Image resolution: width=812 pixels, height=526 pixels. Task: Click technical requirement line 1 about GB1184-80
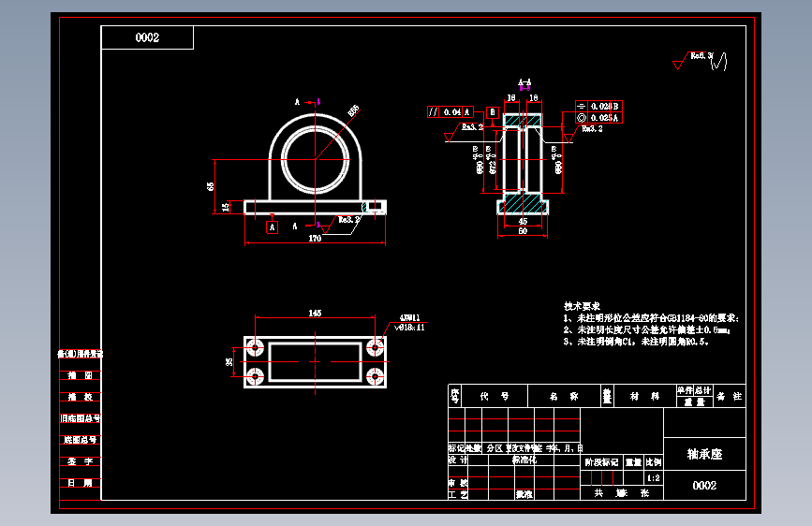[651, 318]
